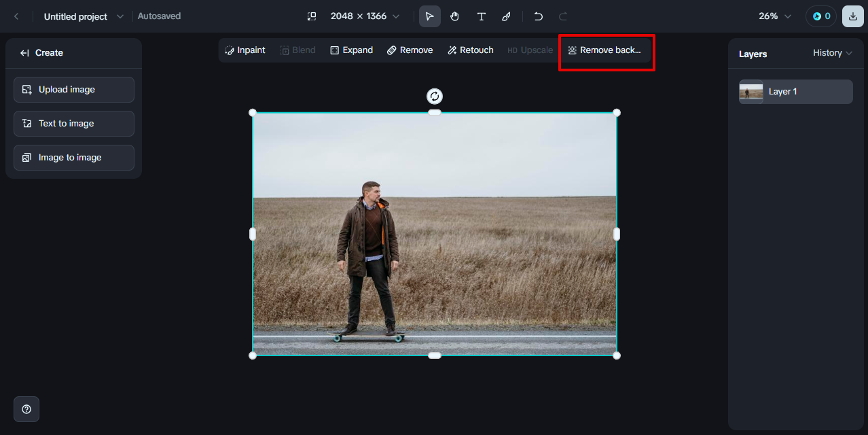Click the left edge middle handle of the image
Screen dimensions: 868x435
253,234
